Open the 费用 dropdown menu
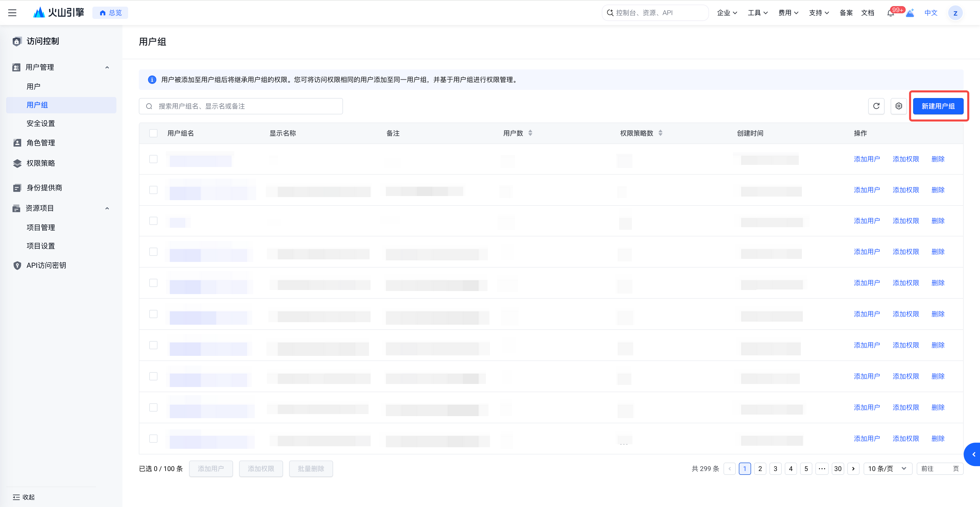Image resolution: width=980 pixels, height=507 pixels. [x=788, y=13]
